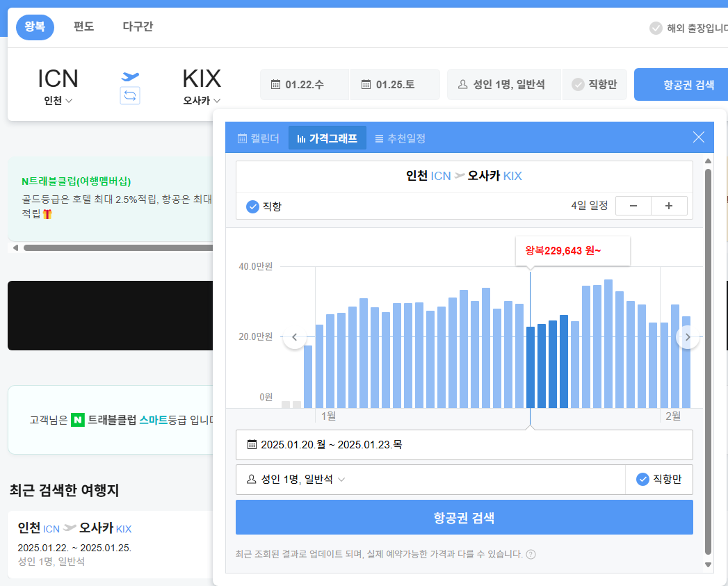The image size is (728, 586).
Task: Open the N트래블클럽(여행멤버십) link
Action: [76, 181]
